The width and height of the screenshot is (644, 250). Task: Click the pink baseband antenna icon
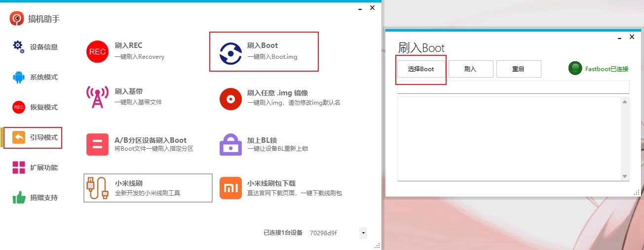[97, 97]
